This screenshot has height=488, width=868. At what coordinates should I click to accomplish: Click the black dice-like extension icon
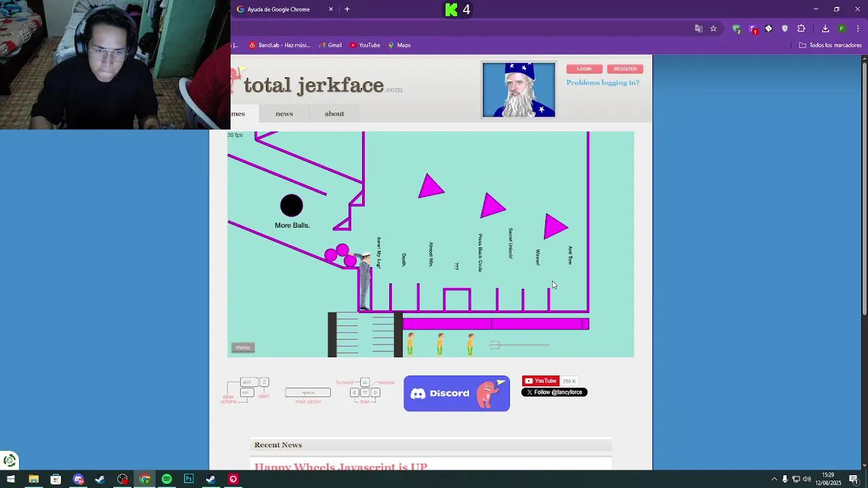(x=768, y=28)
